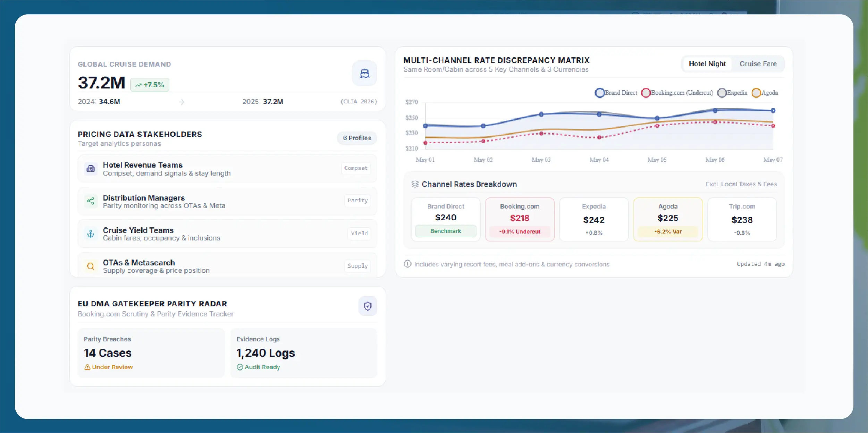Click the OTAs & Metasearch magnifier icon
Viewport: 868px width, 433px height.
tap(91, 266)
